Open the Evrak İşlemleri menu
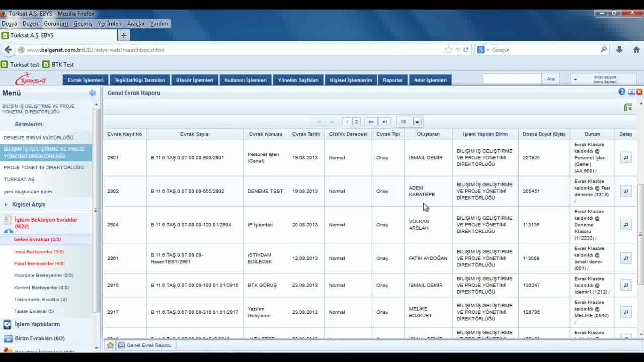 pos(86,80)
